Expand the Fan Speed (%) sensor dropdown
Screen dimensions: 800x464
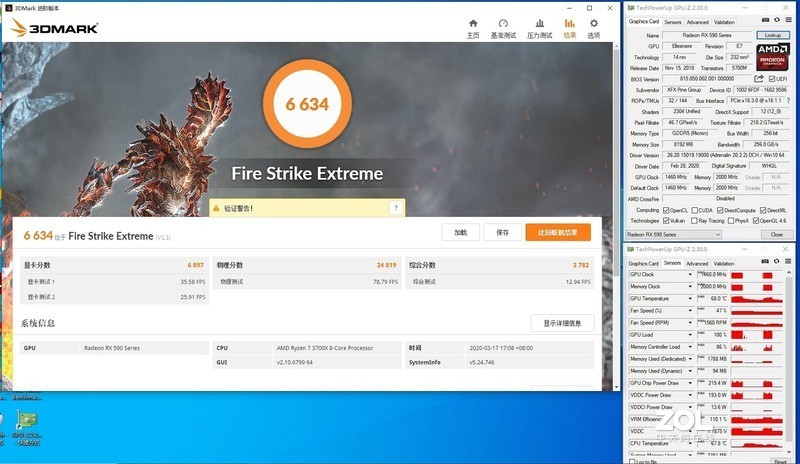(690, 311)
